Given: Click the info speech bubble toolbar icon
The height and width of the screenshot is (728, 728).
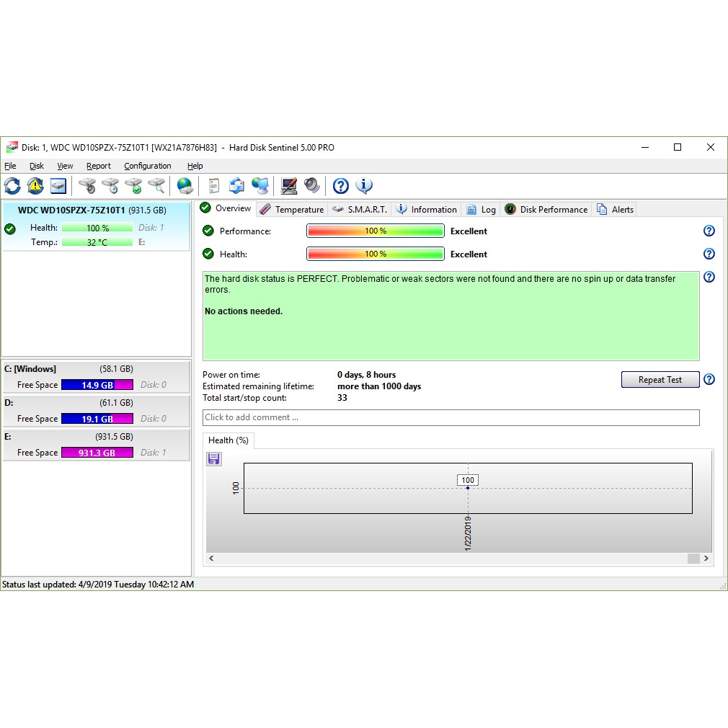Looking at the screenshot, I should pos(364,186).
